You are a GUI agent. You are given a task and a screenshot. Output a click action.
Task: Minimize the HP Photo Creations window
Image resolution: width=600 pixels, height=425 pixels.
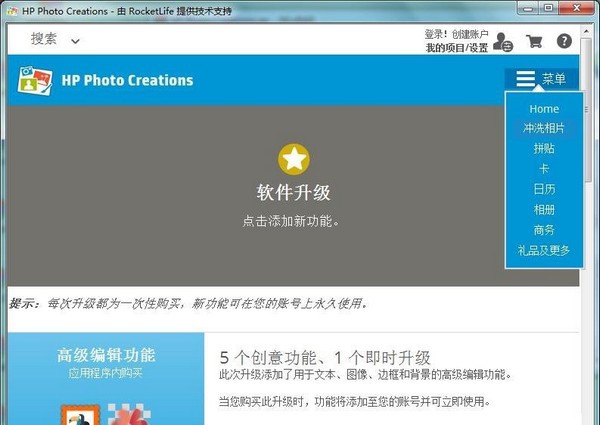(x=528, y=8)
